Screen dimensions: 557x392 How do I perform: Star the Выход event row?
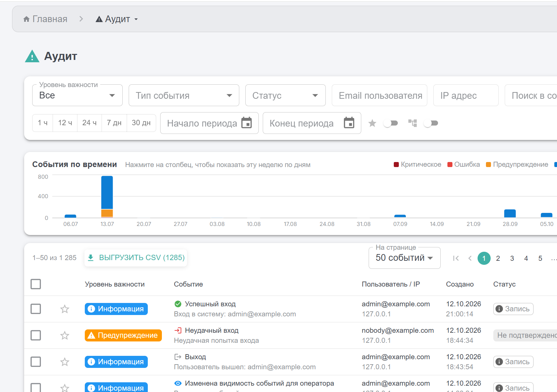coord(65,362)
